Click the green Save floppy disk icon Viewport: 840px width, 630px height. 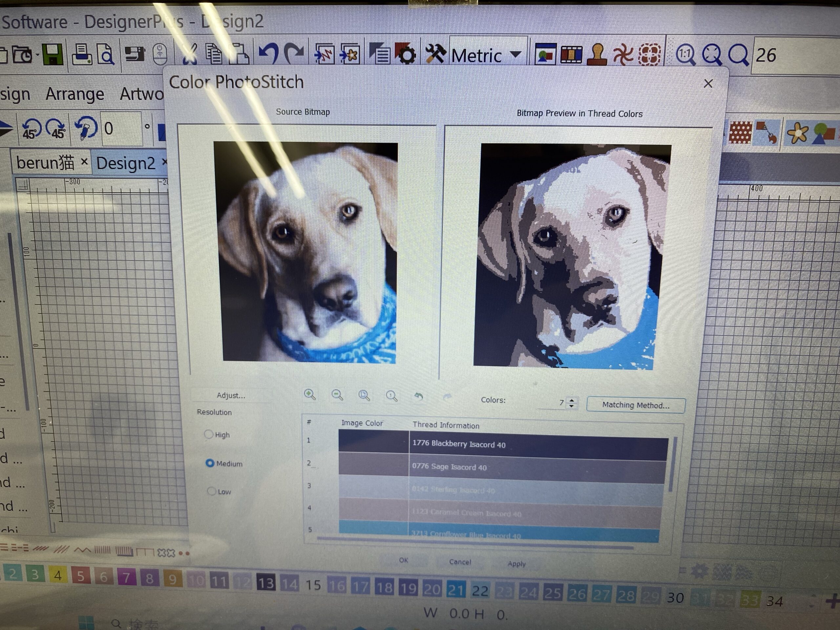coord(52,54)
